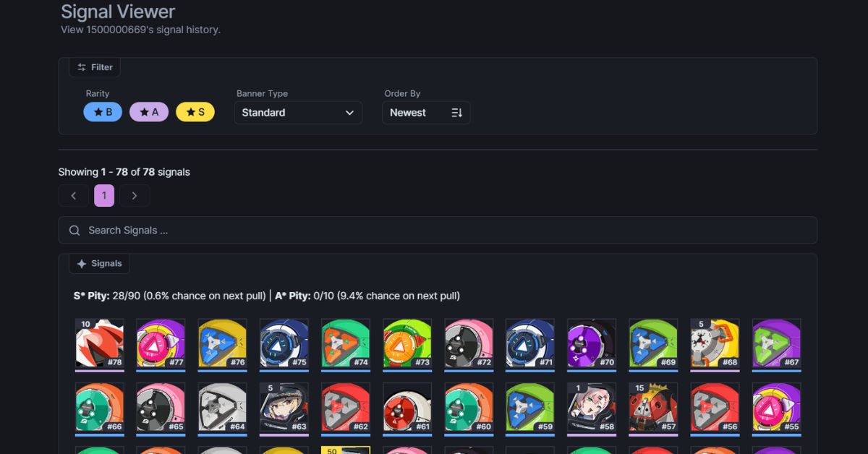Open the character signal icon #63
The height and width of the screenshot is (454, 868).
coord(284,408)
